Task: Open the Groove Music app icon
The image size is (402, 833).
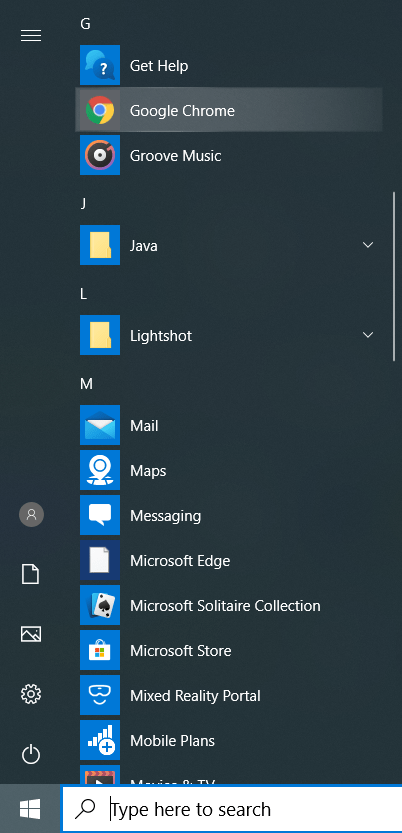Action: (100, 155)
